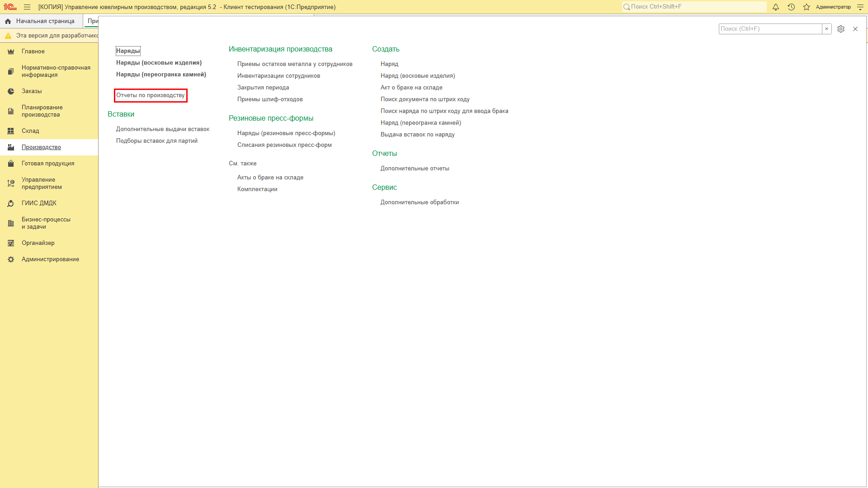Open Акты о браке на складе
Viewport: 868px width, 488px height.
pyautogui.click(x=270, y=178)
